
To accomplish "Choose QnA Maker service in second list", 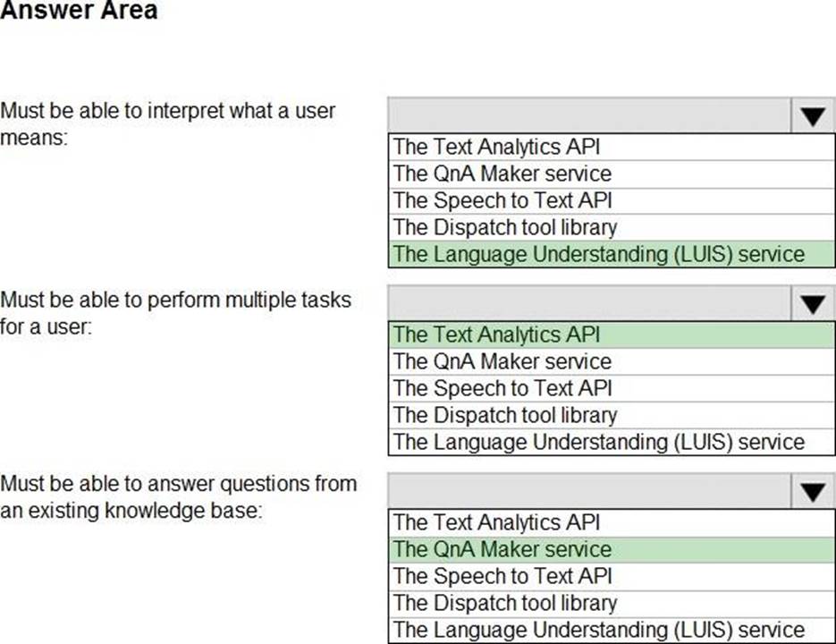I will click(x=612, y=361).
